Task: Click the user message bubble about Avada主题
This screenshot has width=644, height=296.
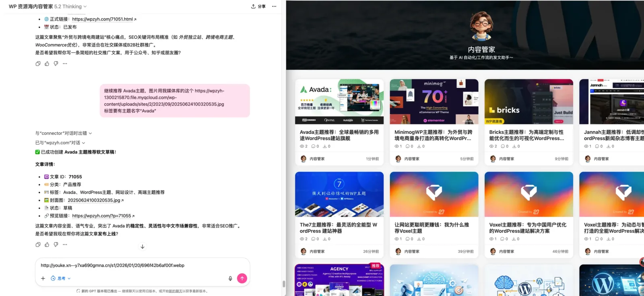Action: click(x=175, y=101)
